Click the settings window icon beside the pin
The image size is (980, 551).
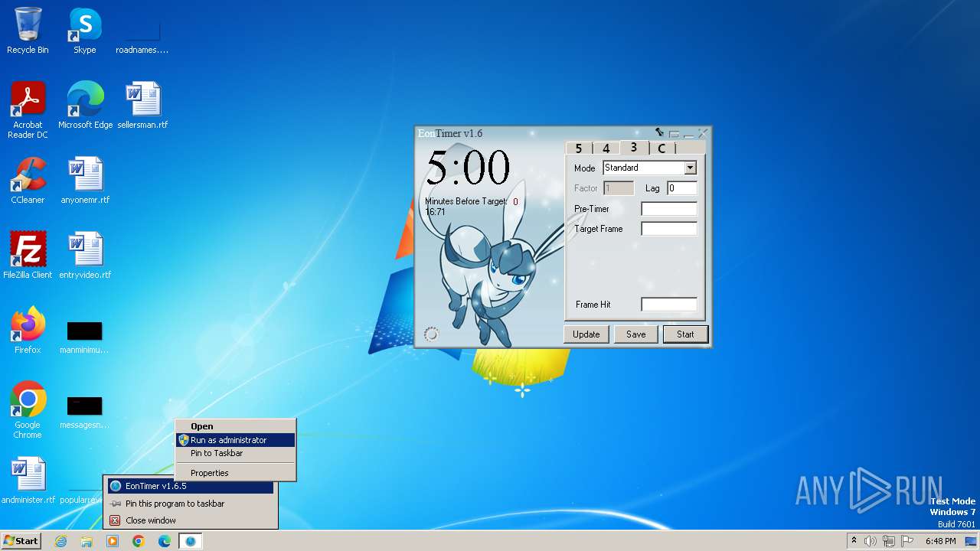click(x=674, y=134)
